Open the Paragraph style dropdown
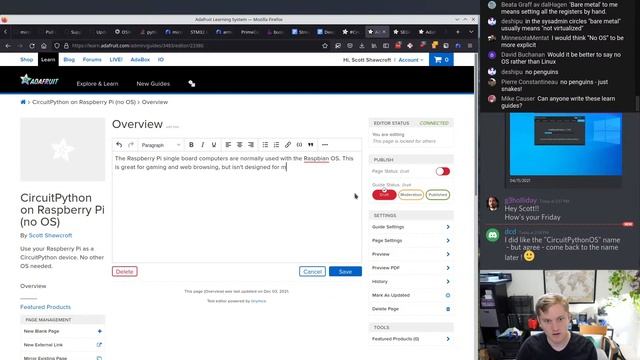The width and height of the screenshot is (640, 360). 160,145
